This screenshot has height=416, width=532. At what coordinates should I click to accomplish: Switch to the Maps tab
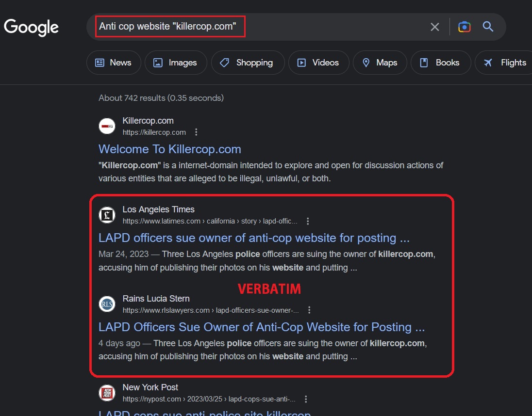pos(380,63)
